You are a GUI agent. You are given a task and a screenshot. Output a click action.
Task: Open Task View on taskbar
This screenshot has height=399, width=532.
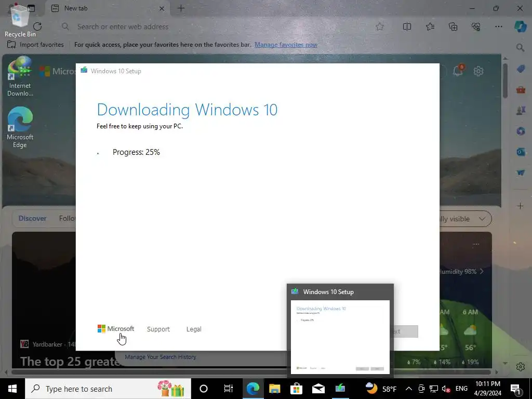pyautogui.click(x=229, y=389)
